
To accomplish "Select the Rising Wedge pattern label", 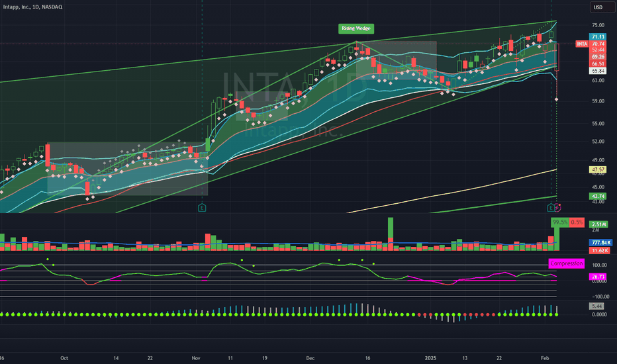I will 356,28.
